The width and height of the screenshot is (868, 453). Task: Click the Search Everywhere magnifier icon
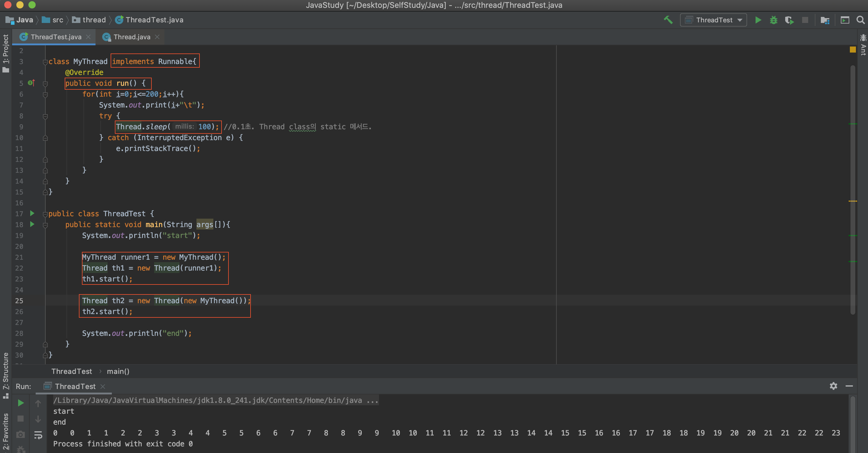860,20
